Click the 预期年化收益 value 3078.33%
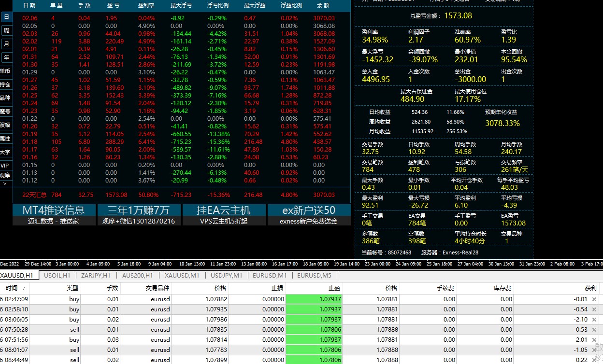 coord(502,123)
